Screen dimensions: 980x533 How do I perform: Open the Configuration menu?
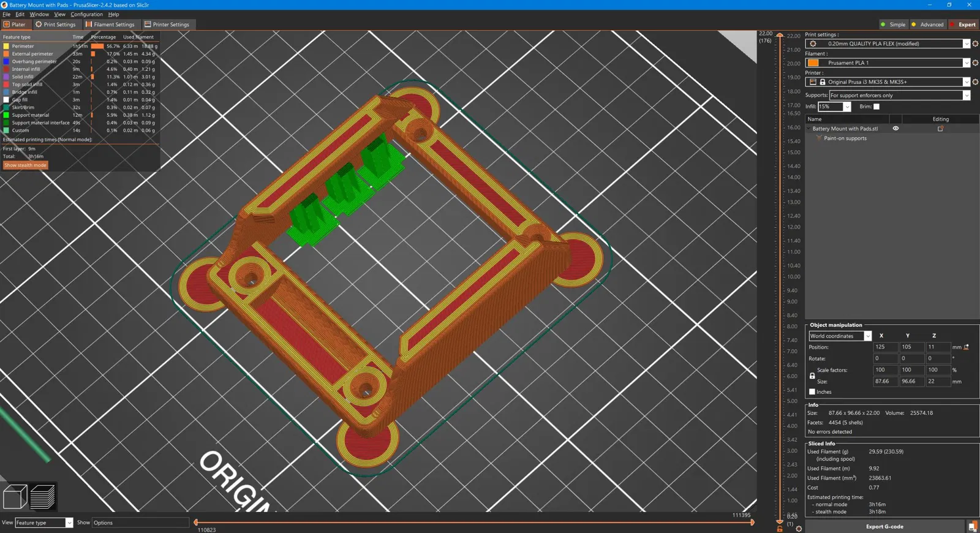[x=86, y=14]
